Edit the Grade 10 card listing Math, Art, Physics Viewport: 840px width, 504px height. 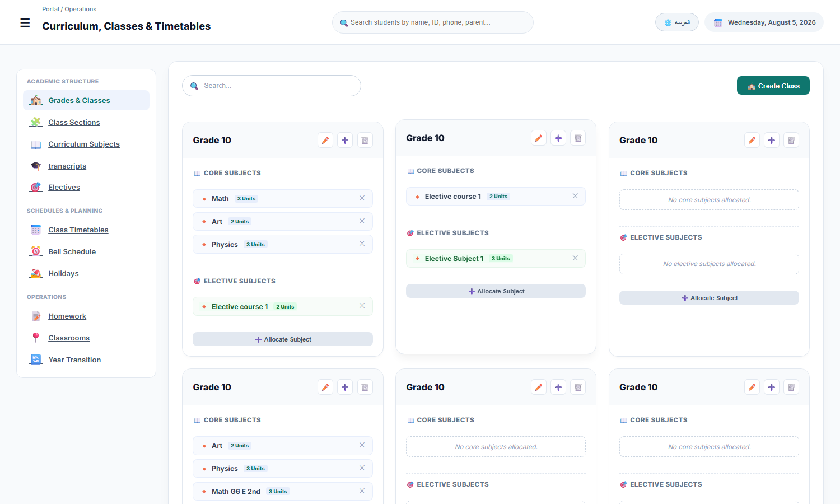pyautogui.click(x=325, y=140)
